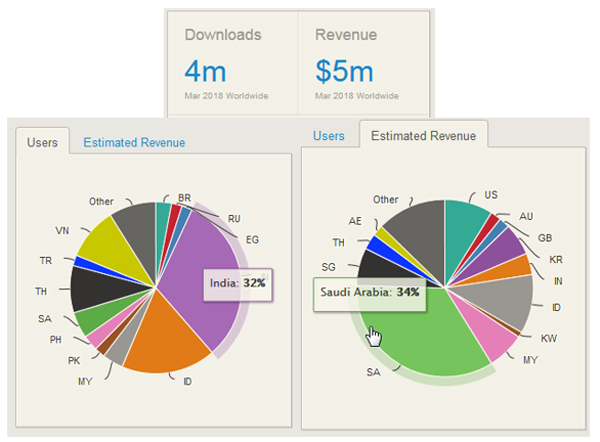The height and width of the screenshot is (442, 600).
Task: Open the Estimated Revenue tab in left panel
Action: click(134, 143)
